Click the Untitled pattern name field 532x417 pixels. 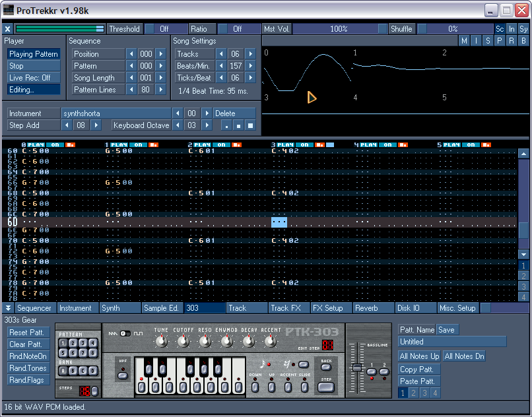pos(452,342)
